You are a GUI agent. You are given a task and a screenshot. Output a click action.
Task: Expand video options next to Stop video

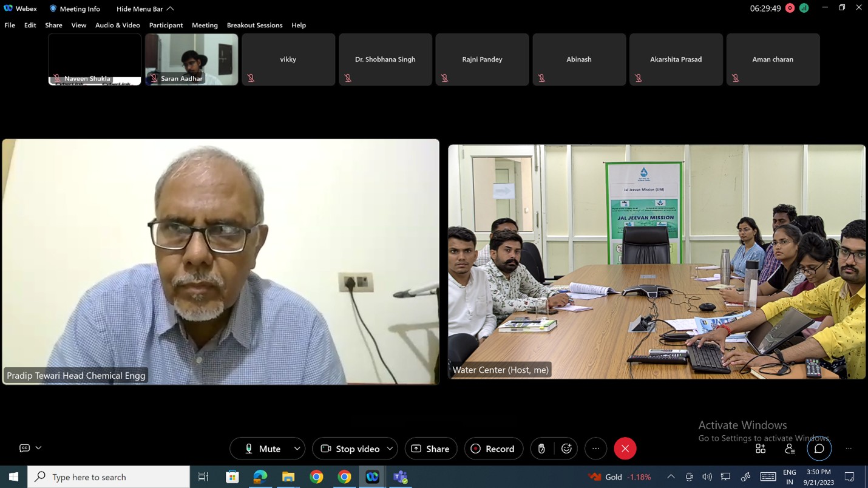391,449
